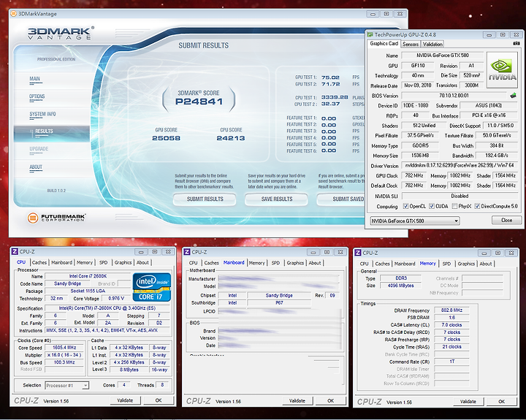
Task: Click the GPU-Z camera screenshot icon
Action: [517, 44]
